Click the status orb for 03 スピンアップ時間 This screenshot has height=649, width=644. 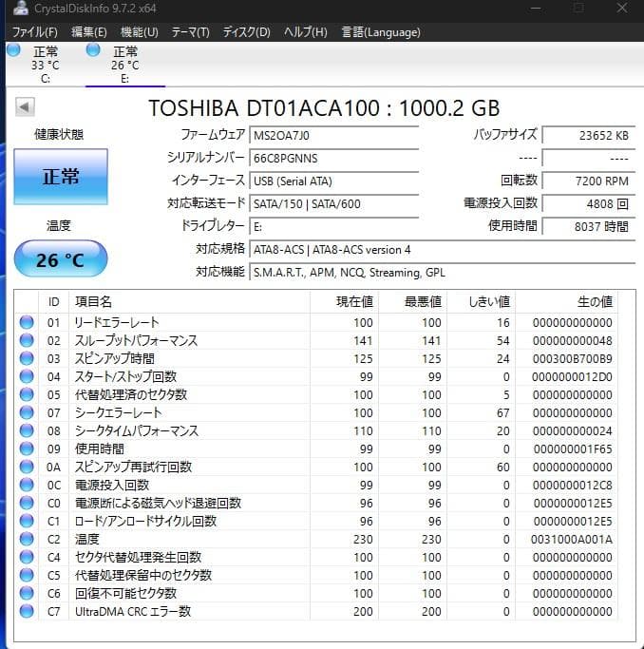tap(27, 358)
